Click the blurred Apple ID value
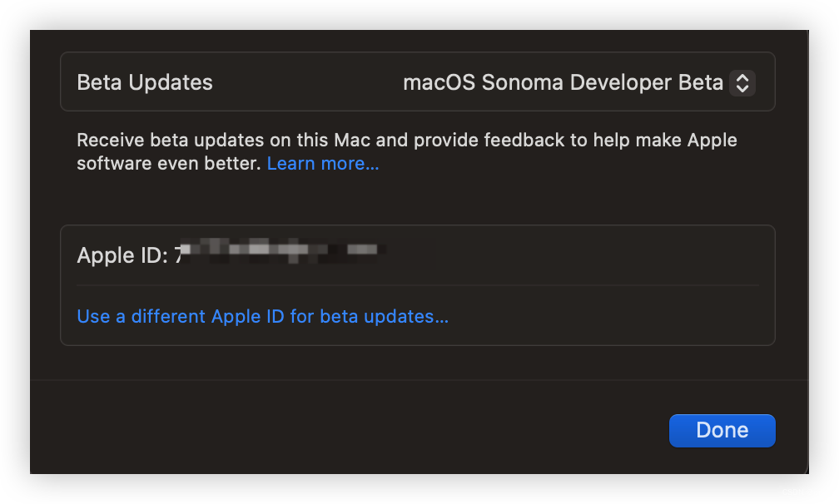 click(283, 250)
